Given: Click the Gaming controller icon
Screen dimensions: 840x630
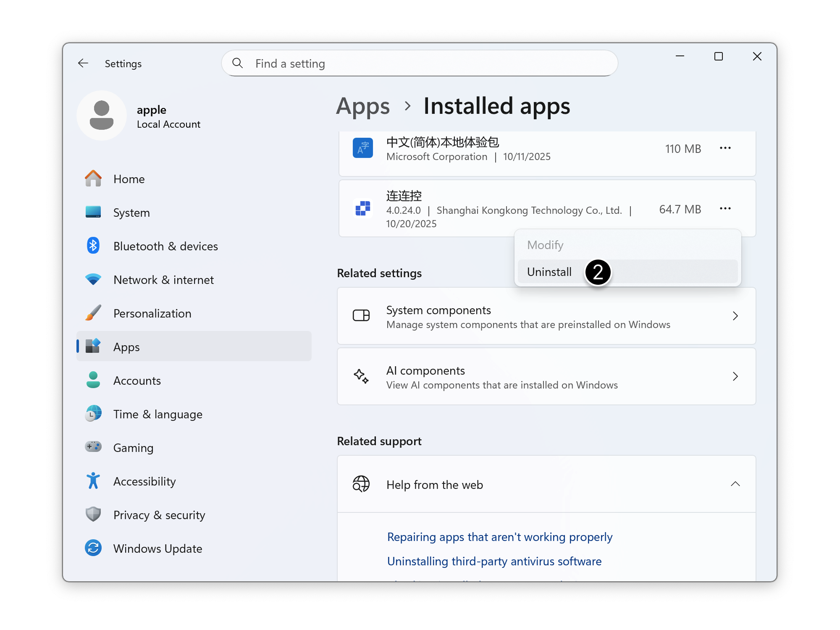Looking at the screenshot, I should [x=93, y=447].
